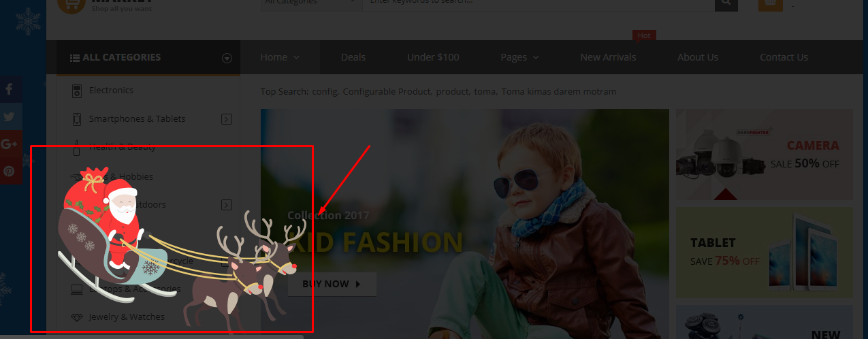Expand the Outdoors category submenu arrow
Viewport: 868px width, 339px height.
coord(227,205)
